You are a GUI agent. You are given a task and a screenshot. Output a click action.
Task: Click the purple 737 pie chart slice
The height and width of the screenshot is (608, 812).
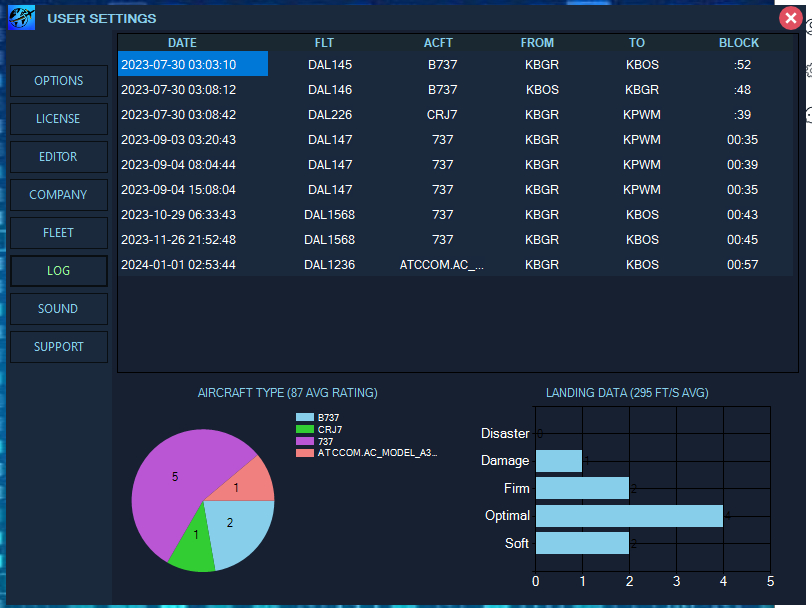point(172,490)
